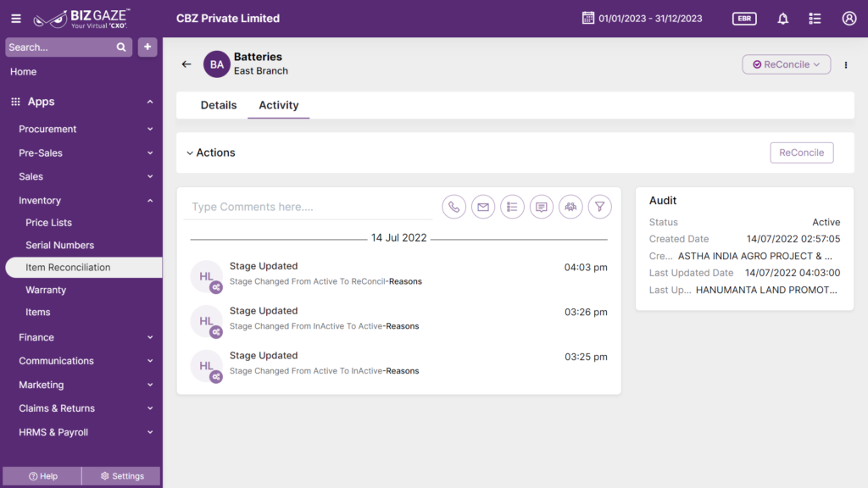Click the task list activity icon

[x=512, y=207]
